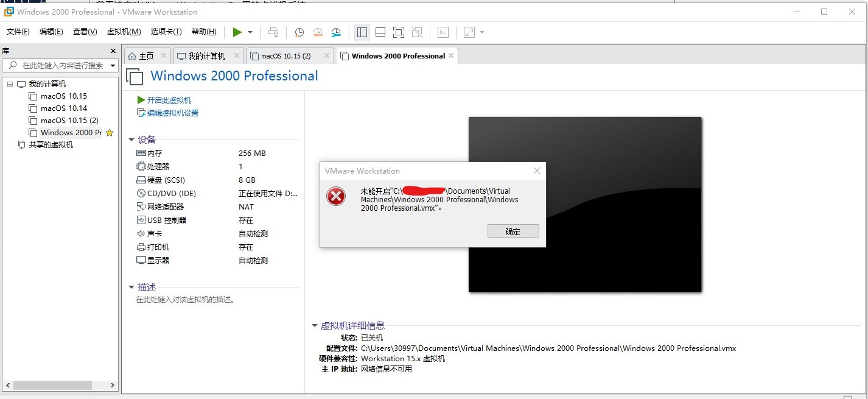Open the 文件(F) menu
Image resolution: width=868 pixels, height=399 pixels.
18,32
